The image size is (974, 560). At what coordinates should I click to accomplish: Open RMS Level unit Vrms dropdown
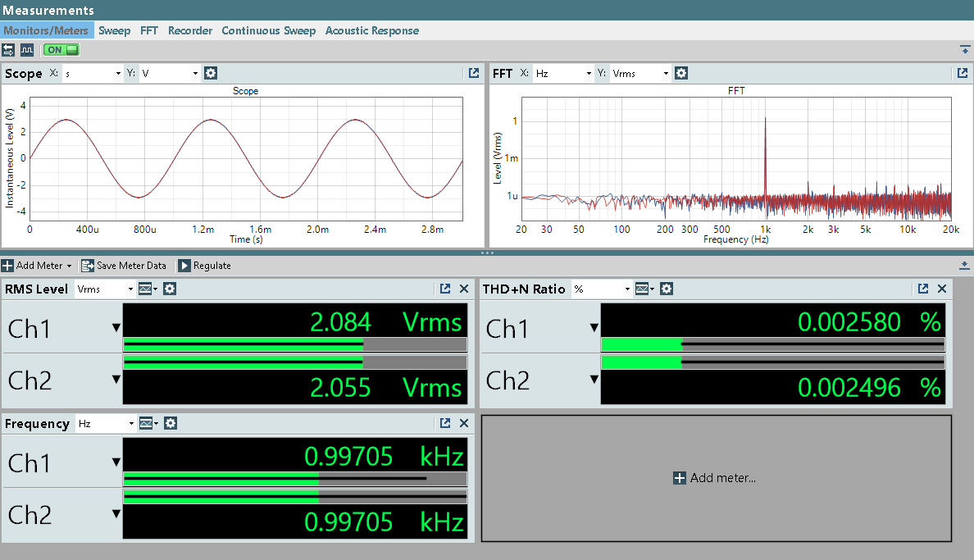click(x=105, y=289)
